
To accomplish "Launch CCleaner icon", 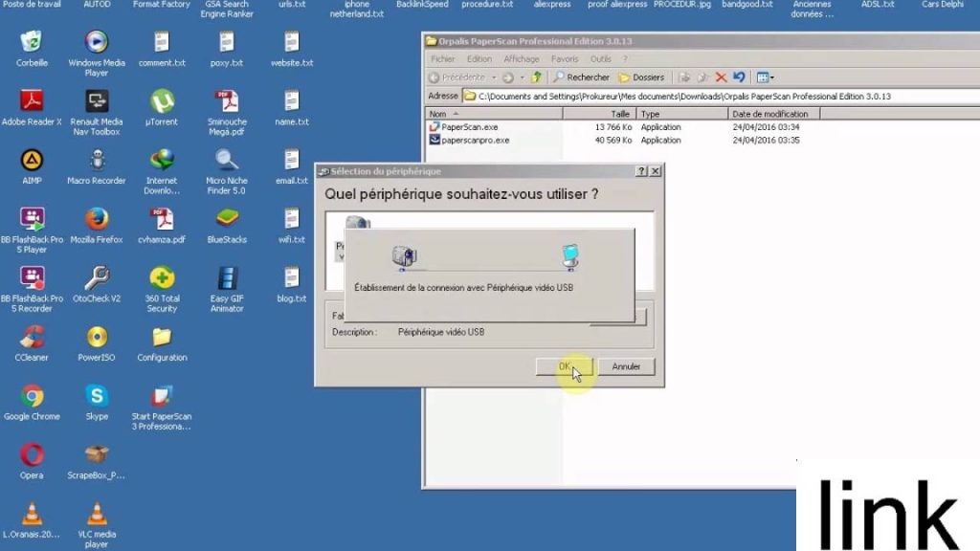I will [32, 337].
